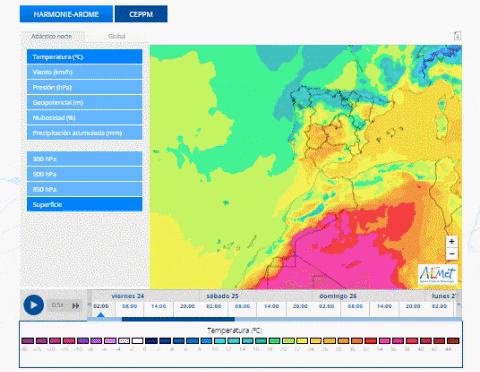This screenshot has width=480, height=372.
Task: Click the fast-forward speed icon
Action: pos(76,305)
